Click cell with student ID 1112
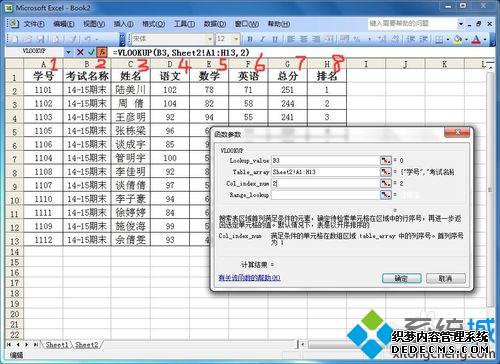Screen dimensions: 500x364 point(43,240)
